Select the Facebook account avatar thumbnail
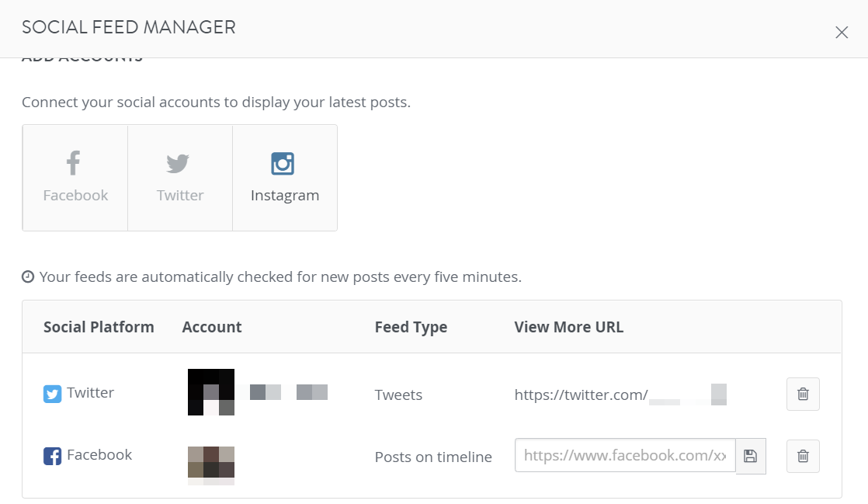 click(211, 465)
